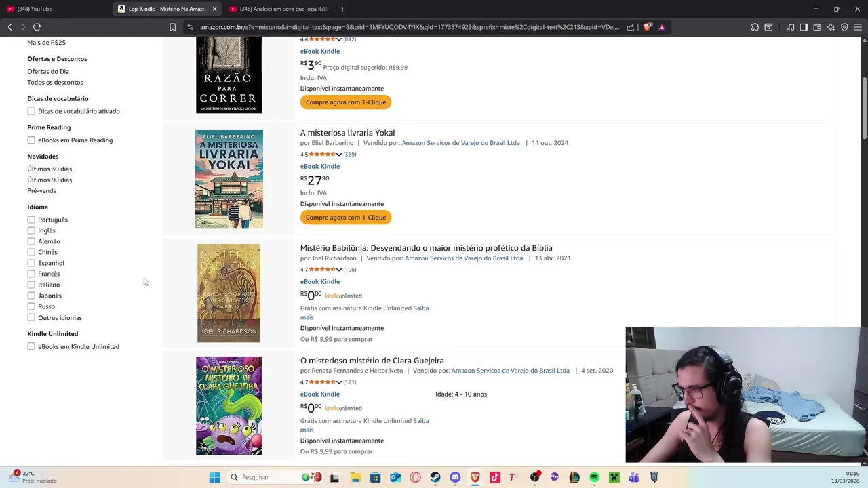The width and height of the screenshot is (868, 488).
Task: Check eBooks em Prime Reading filter
Action: pyautogui.click(x=31, y=140)
